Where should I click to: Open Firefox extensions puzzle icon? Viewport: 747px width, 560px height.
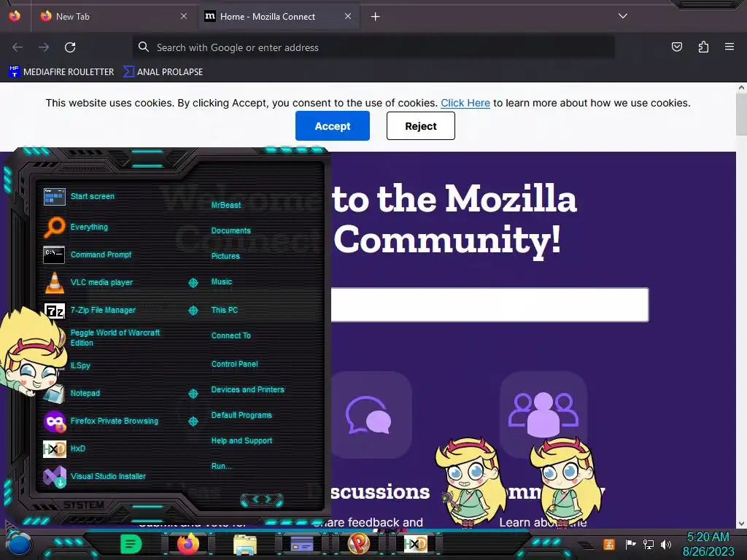click(703, 47)
